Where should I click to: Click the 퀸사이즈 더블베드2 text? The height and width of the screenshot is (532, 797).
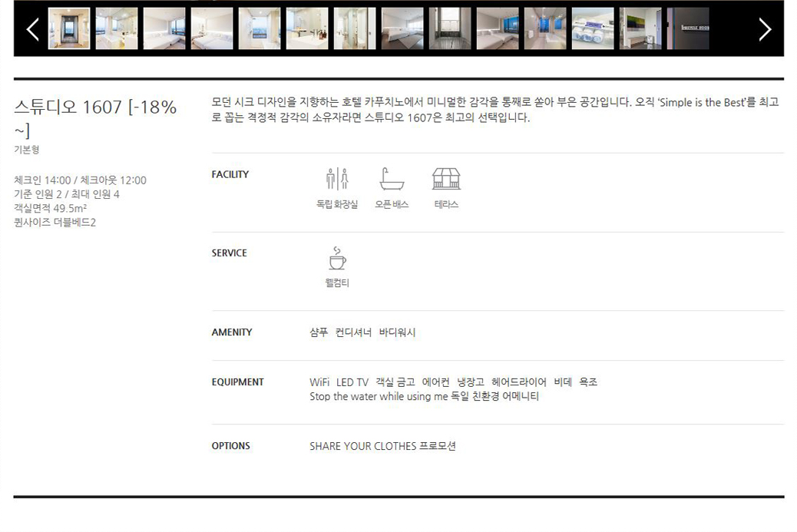pos(55,222)
